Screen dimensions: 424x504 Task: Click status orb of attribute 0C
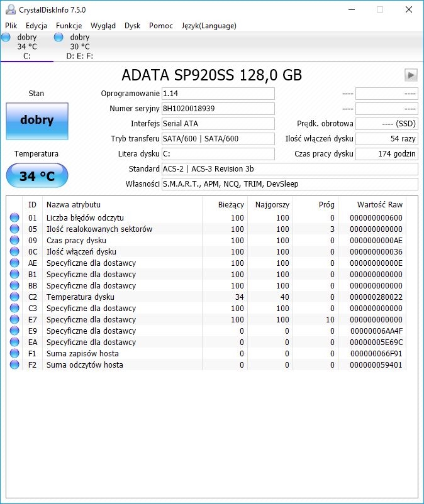(x=14, y=251)
